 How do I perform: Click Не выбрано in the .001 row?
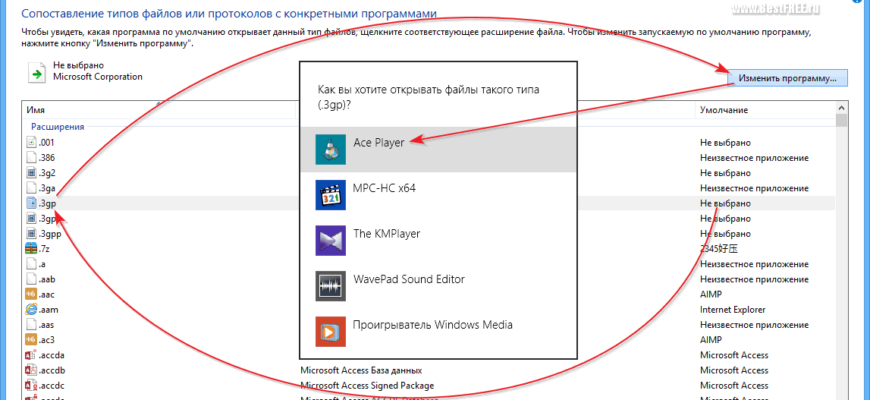pos(725,143)
